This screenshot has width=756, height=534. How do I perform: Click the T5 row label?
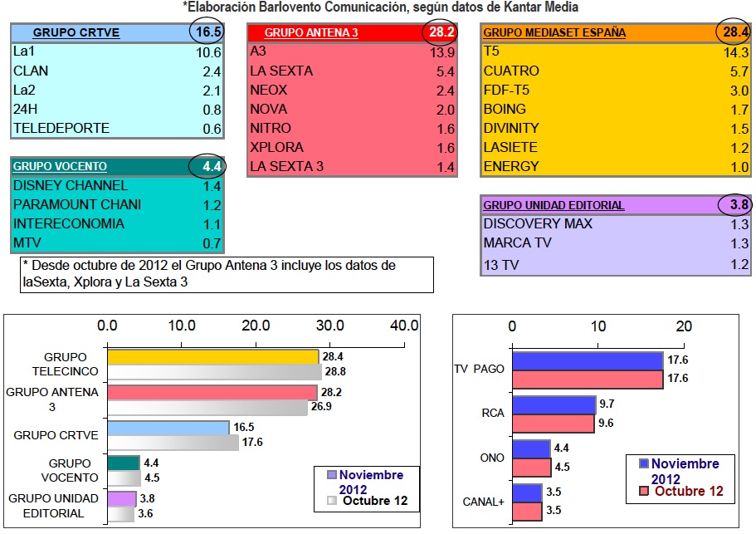[491, 51]
